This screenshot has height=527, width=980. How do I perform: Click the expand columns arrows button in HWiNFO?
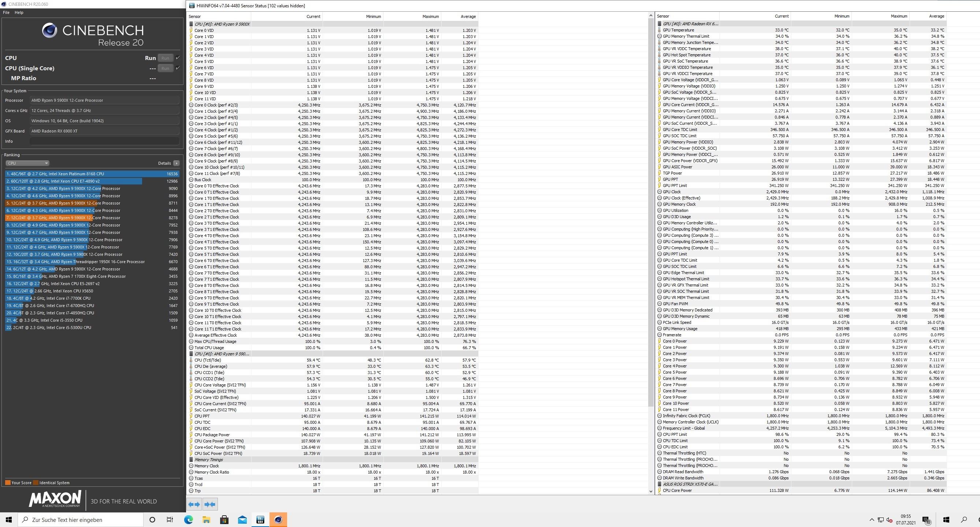194,504
